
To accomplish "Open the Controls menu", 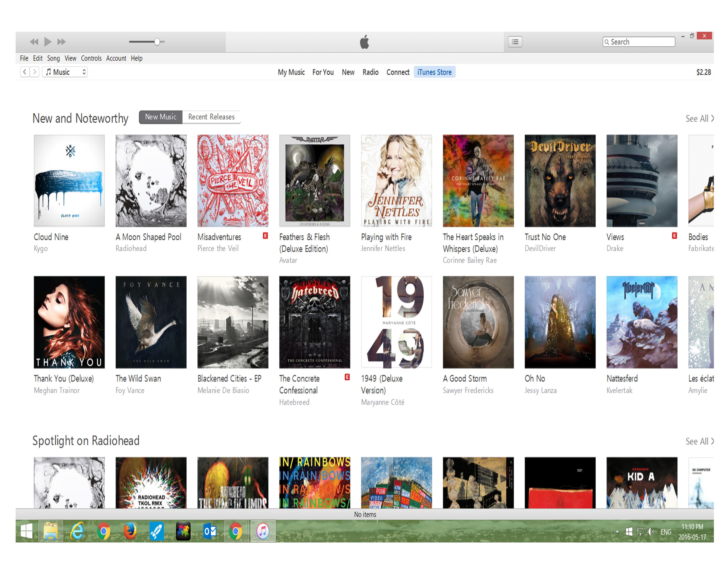I will (x=91, y=58).
